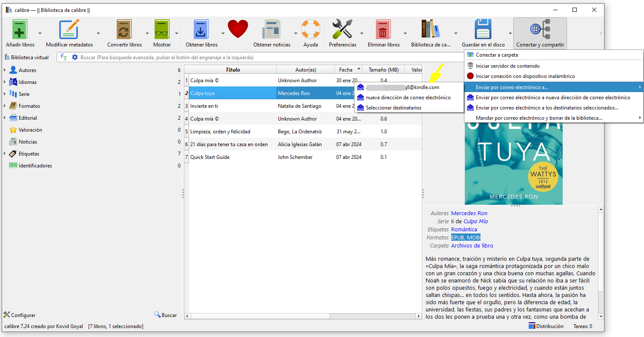Screen dimensions: 644x337
Task: Click the Obtener noticias newspaper icon
Action: tap(272, 30)
